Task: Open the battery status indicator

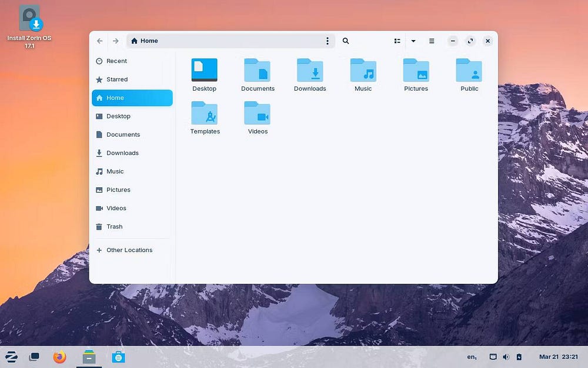Action: point(519,357)
